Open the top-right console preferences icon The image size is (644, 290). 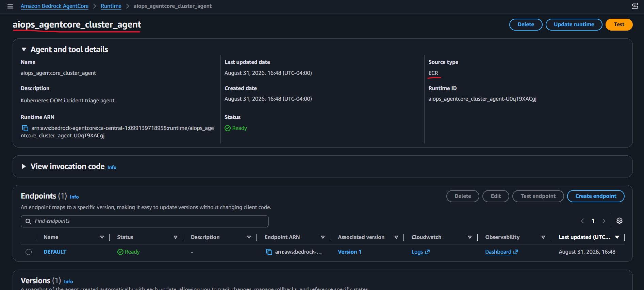[x=635, y=6]
